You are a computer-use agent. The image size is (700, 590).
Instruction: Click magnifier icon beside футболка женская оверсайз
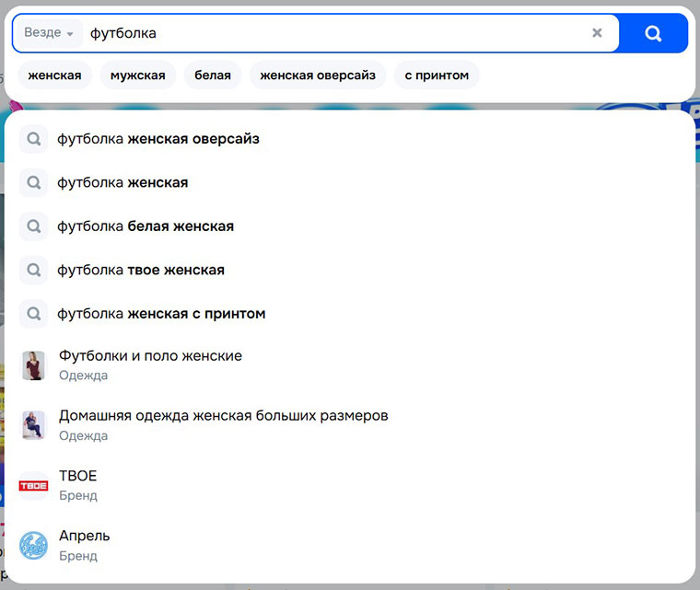[x=33, y=139]
